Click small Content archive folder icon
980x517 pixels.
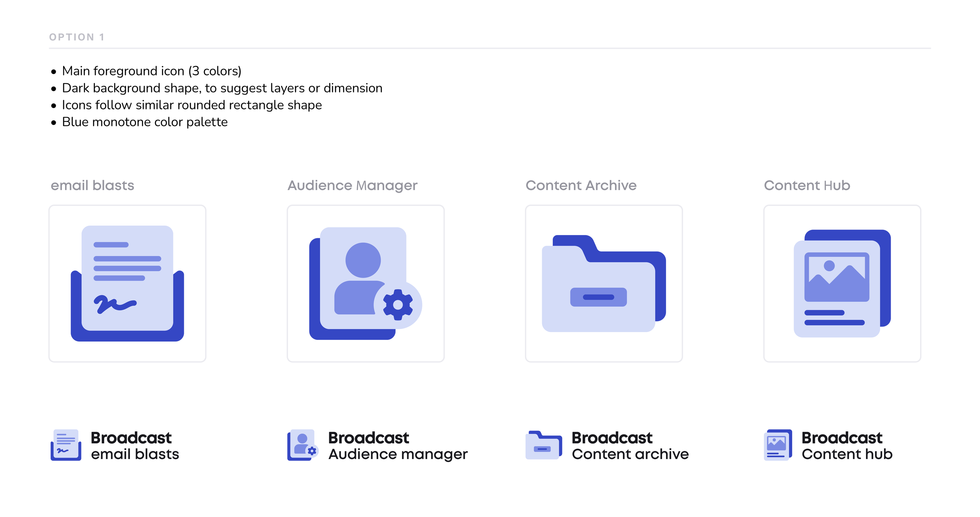[x=543, y=445]
